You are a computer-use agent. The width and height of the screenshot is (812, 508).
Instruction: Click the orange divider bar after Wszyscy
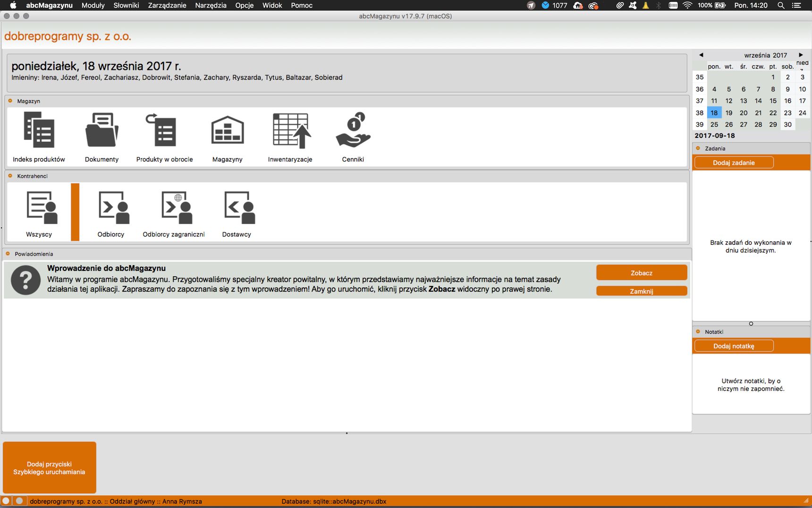coord(75,212)
